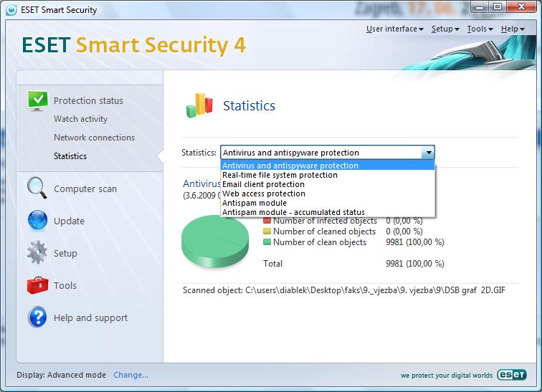Click the Tools red toolbox icon
The width and height of the screenshot is (542, 392).
(38, 285)
